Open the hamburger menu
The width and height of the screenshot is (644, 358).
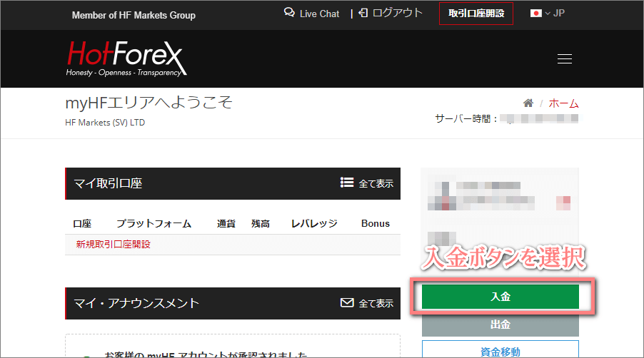(x=564, y=59)
